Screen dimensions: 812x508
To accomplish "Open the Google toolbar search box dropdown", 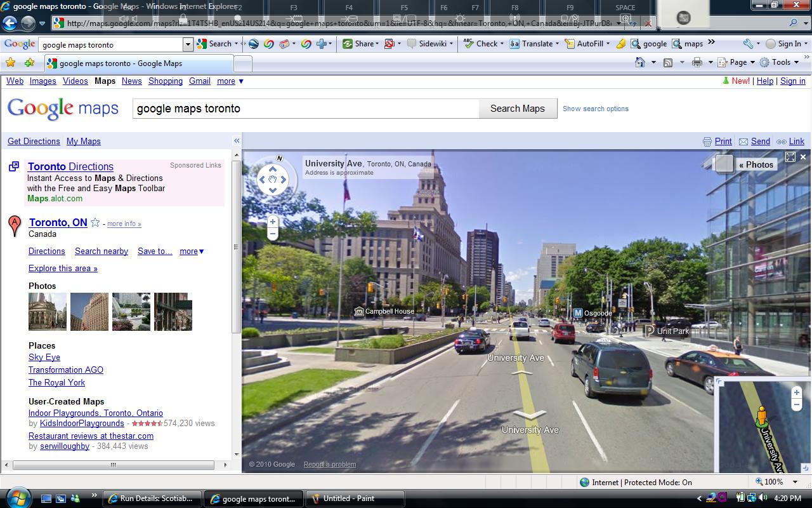I will tap(187, 44).
